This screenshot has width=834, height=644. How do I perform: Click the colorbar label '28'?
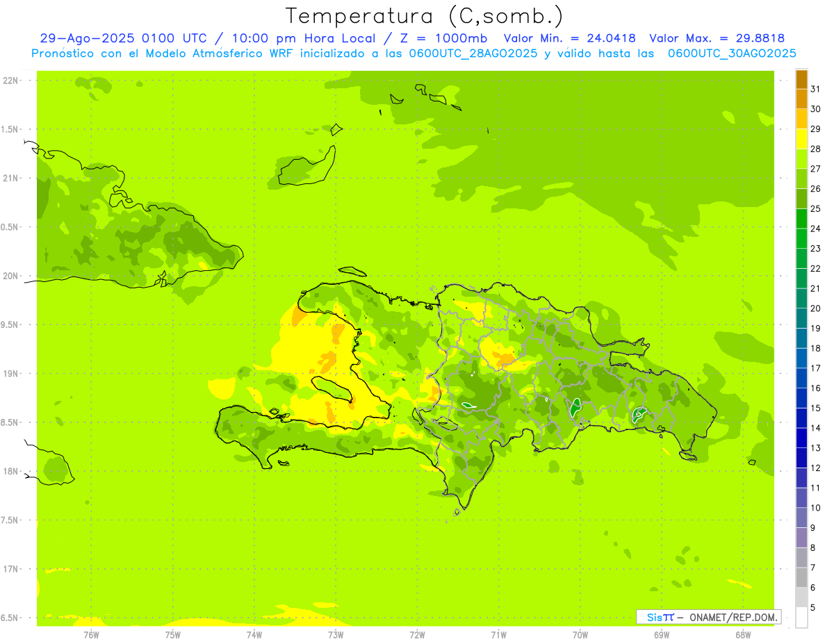point(815,149)
